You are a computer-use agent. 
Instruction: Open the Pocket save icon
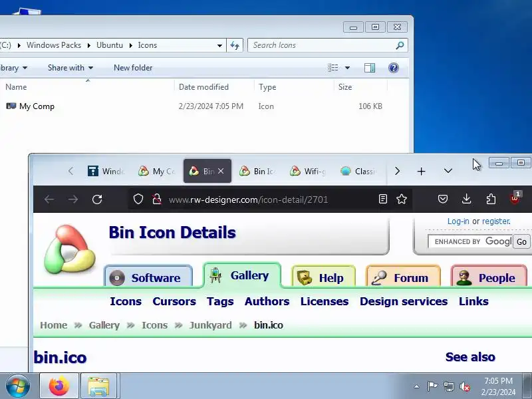pos(443,199)
